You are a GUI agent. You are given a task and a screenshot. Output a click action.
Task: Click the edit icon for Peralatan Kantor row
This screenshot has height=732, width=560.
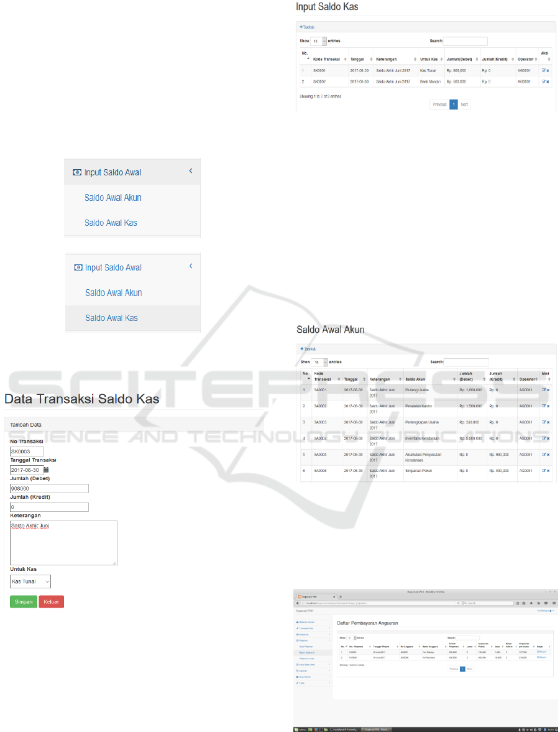pos(543,405)
